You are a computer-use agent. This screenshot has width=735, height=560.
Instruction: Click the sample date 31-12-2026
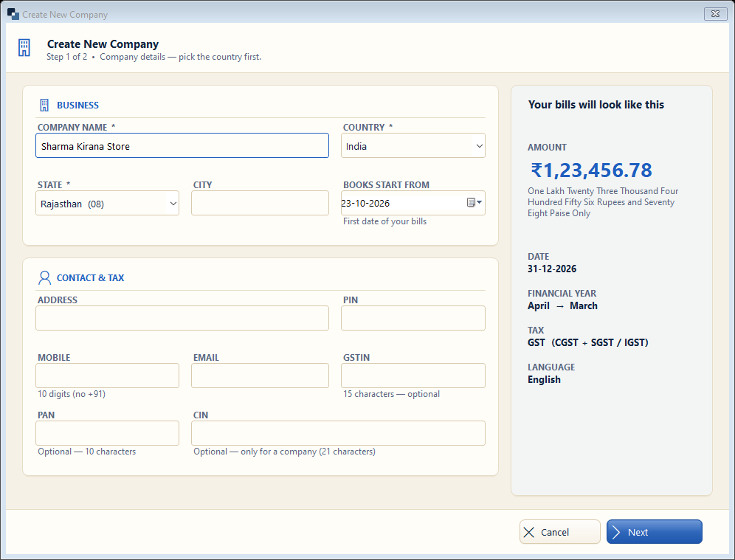(552, 269)
